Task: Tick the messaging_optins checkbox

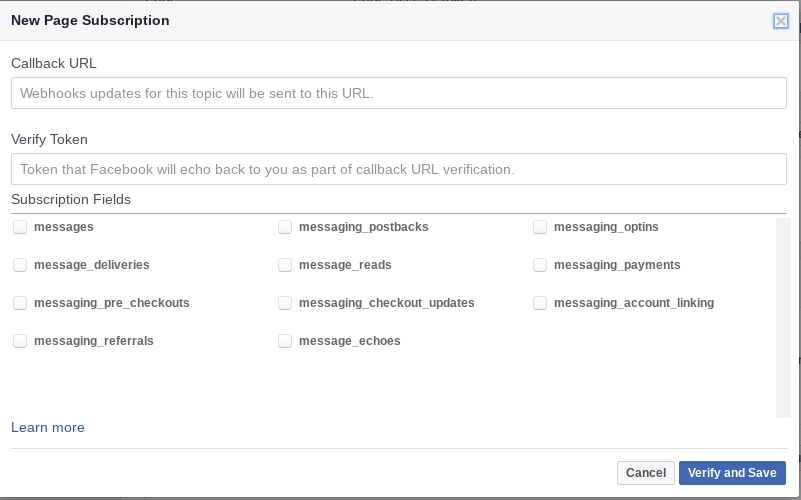Action: 540,227
